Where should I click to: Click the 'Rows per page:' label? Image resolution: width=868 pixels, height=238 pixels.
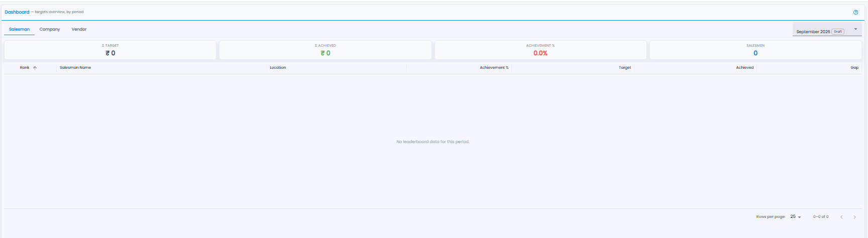coord(771,217)
